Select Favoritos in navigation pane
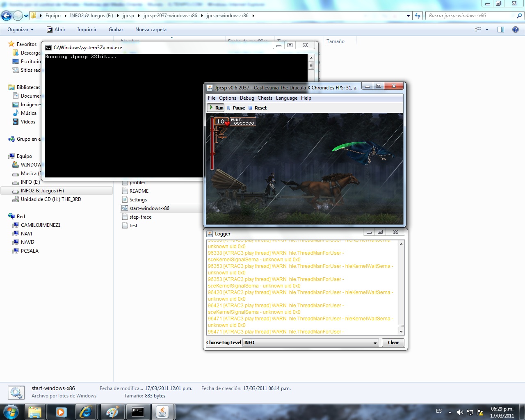 click(x=27, y=44)
